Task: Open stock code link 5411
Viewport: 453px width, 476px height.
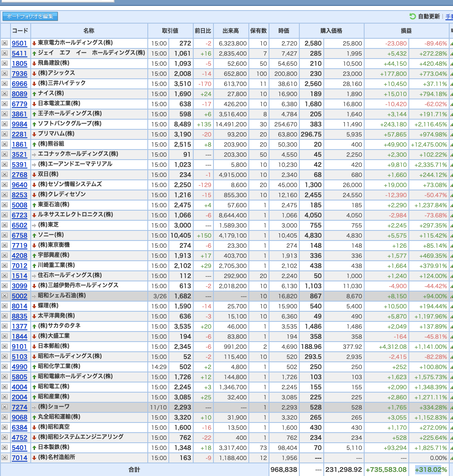Action: point(19,53)
